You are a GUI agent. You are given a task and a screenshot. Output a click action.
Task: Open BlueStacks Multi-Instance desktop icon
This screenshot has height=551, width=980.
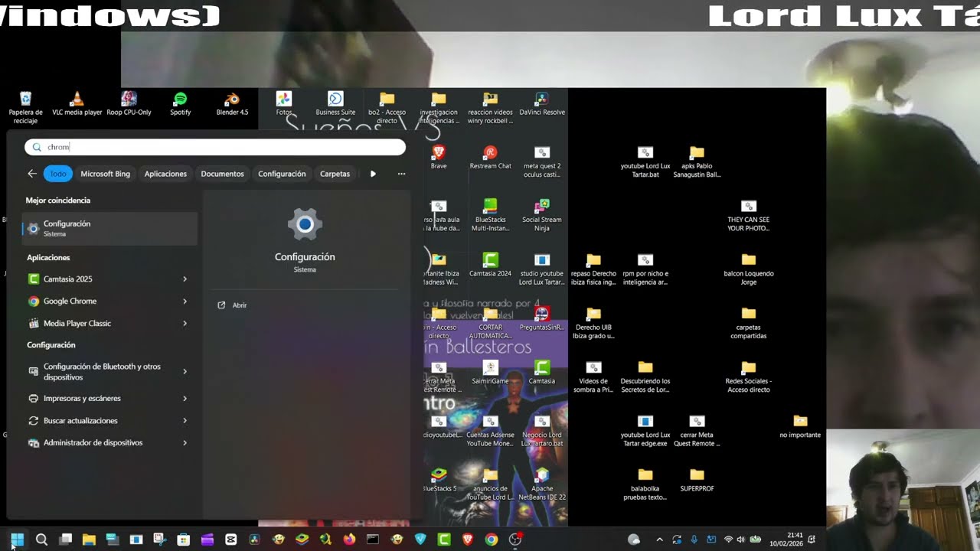pyautogui.click(x=490, y=215)
